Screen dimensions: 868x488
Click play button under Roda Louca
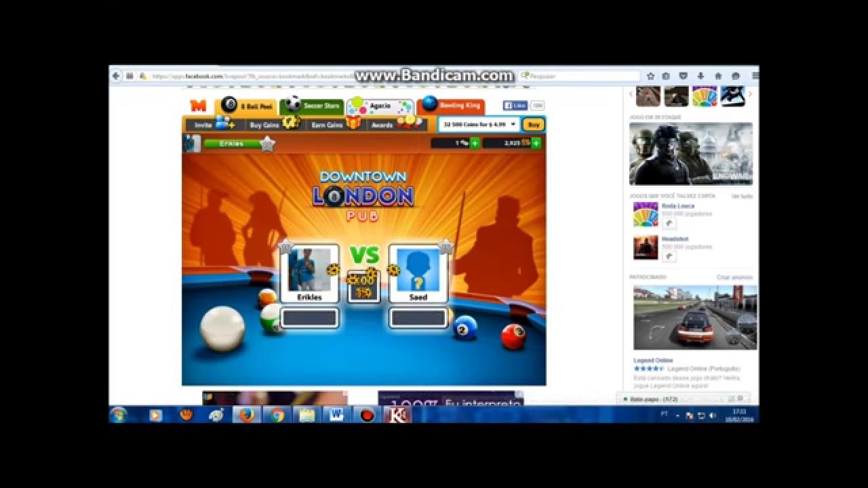click(669, 223)
